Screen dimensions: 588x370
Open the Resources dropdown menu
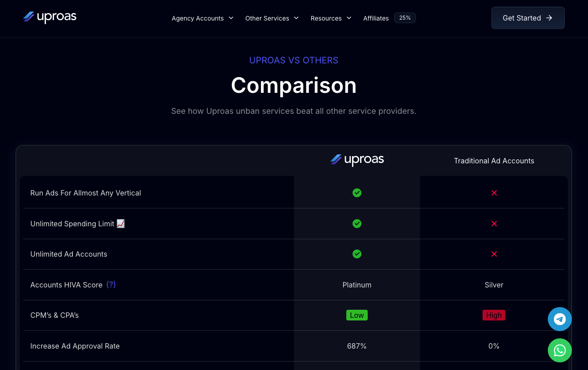tap(331, 18)
